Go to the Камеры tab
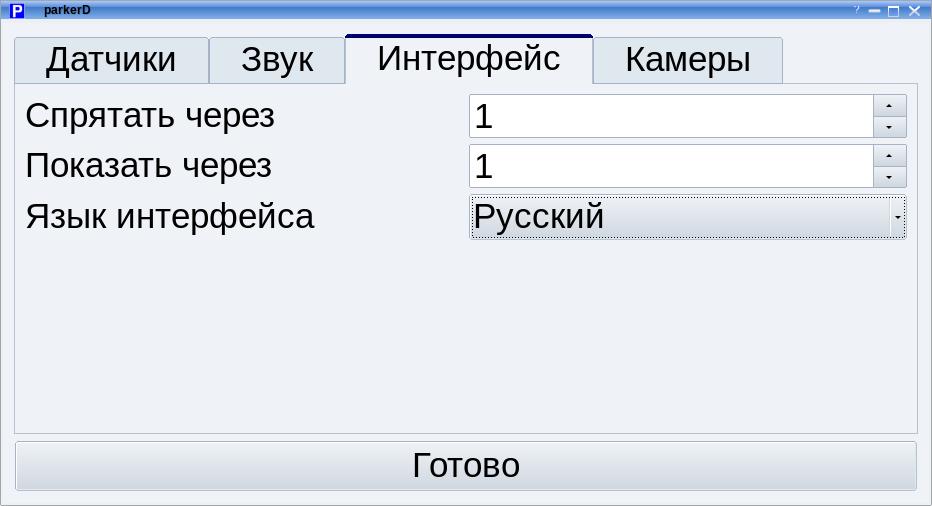Viewport: 932px width, 506px height. tap(687, 61)
